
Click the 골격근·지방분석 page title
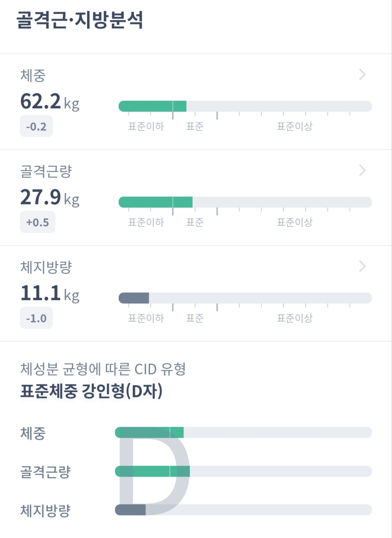tap(80, 20)
